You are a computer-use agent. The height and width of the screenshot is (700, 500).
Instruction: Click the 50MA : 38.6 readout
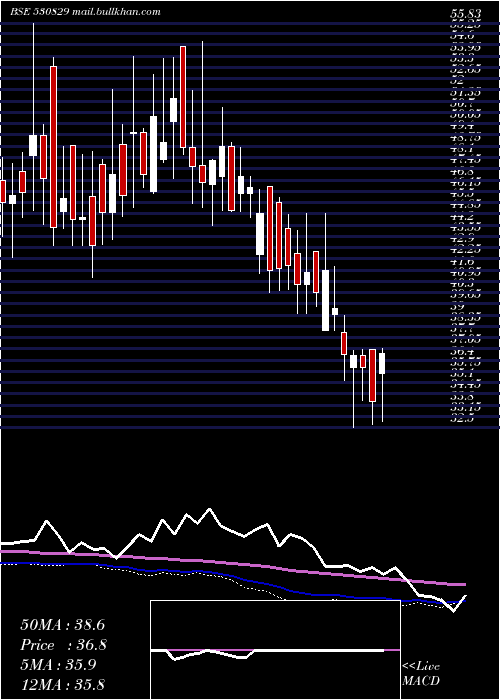[x=63, y=625]
